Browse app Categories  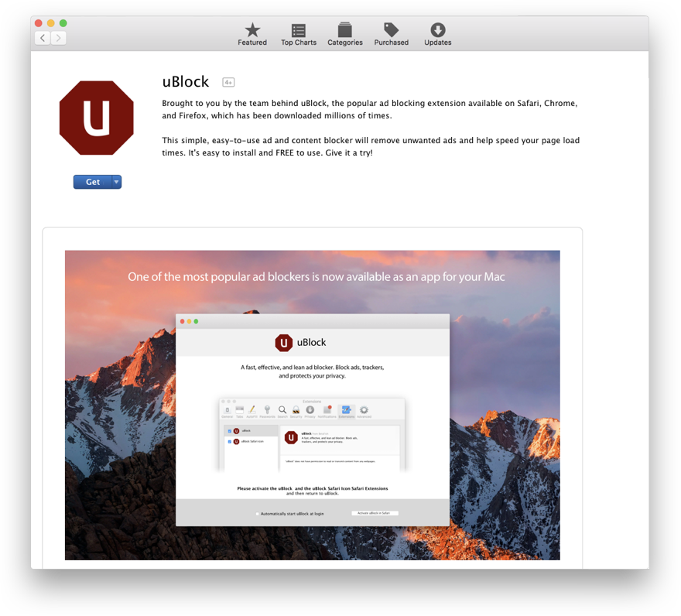(x=345, y=34)
